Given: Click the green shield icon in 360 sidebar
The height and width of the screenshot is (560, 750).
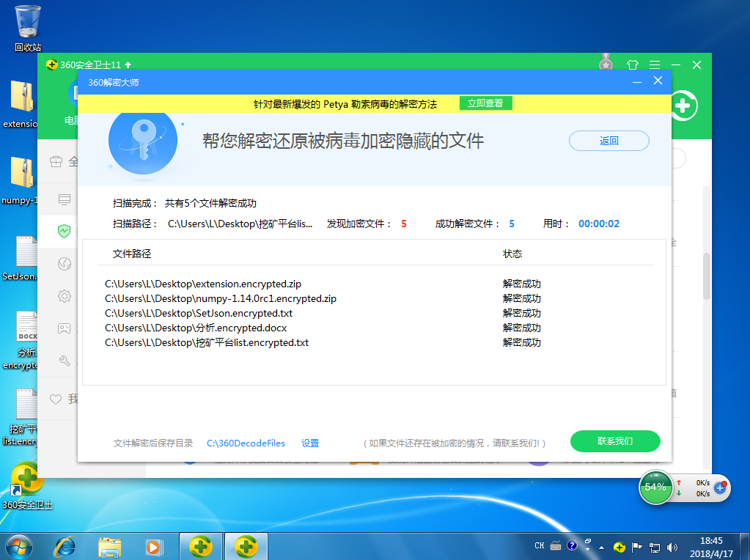Looking at the screenshot, I should point(64,231).
